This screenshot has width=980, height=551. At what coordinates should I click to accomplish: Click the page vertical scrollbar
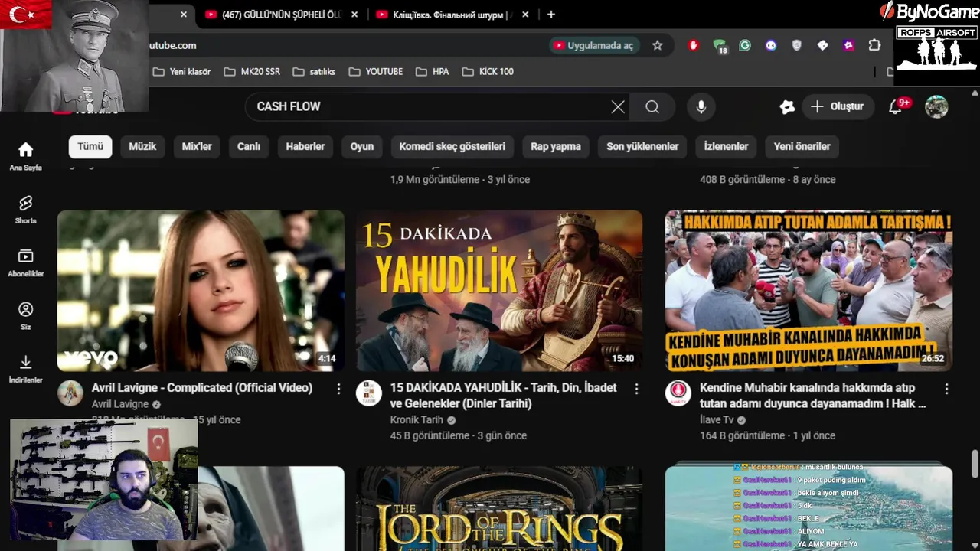coord(975,463)
